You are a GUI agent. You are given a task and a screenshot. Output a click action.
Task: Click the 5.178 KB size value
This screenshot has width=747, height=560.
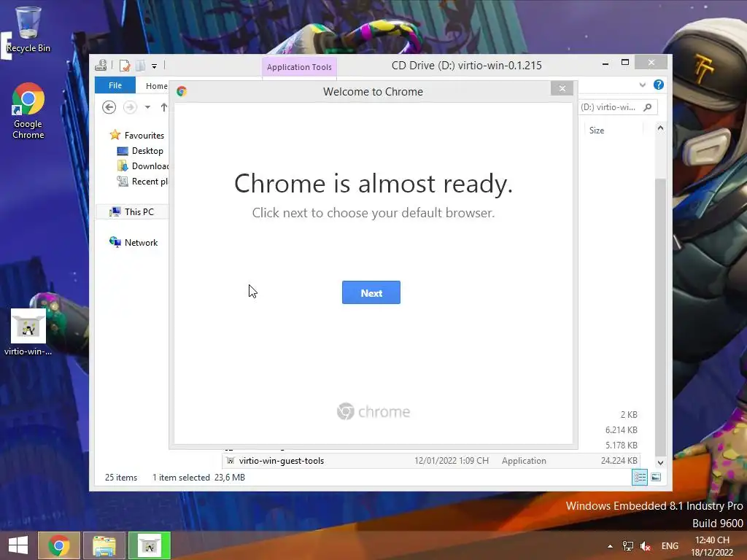coord(622,446)
